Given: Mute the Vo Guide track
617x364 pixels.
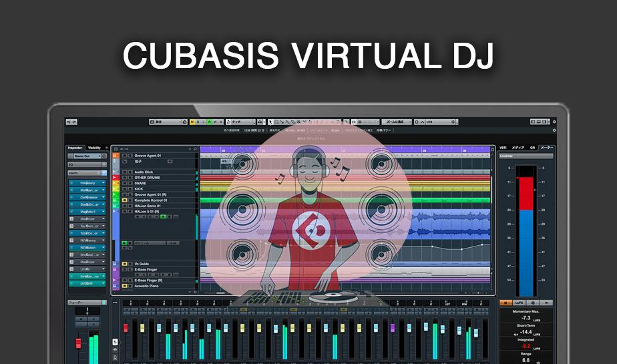Looking at the screenshot, I should pos(125,264).
